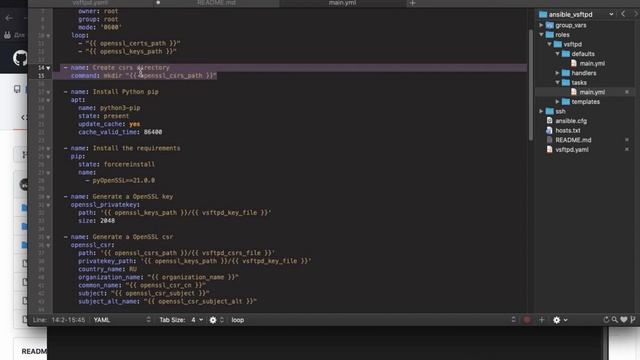The width and height of the screenshot is (640, 360).
Task: Click the editor vertical scrollbar
Action: [530, 86]
